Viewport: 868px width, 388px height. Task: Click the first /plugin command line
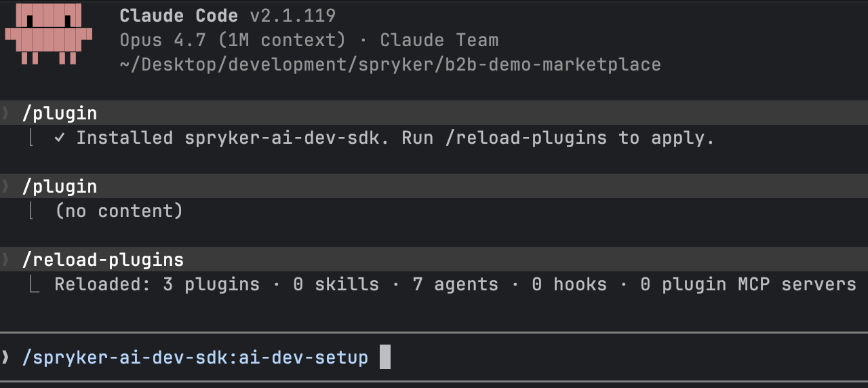pos(434,113)
